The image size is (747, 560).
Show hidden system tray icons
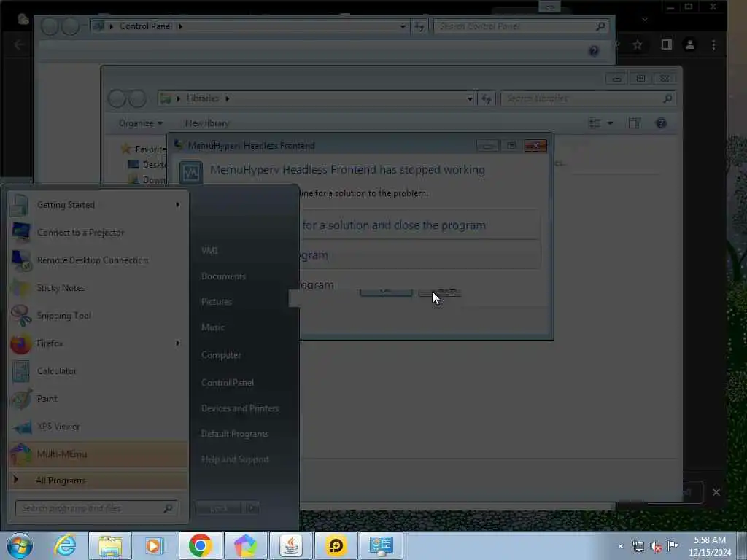tap(620, 547)
